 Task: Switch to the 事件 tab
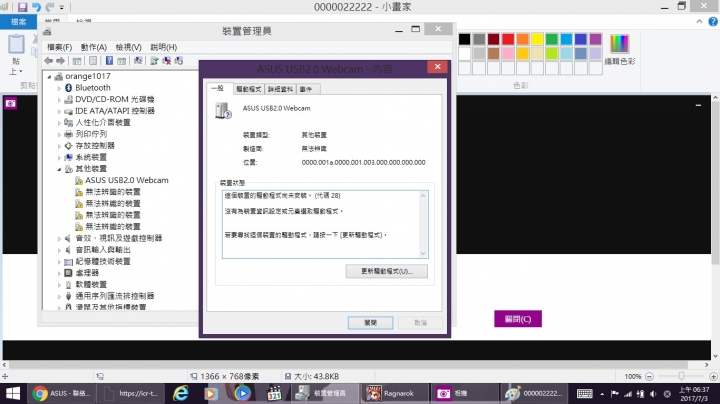tap(307, 89)
